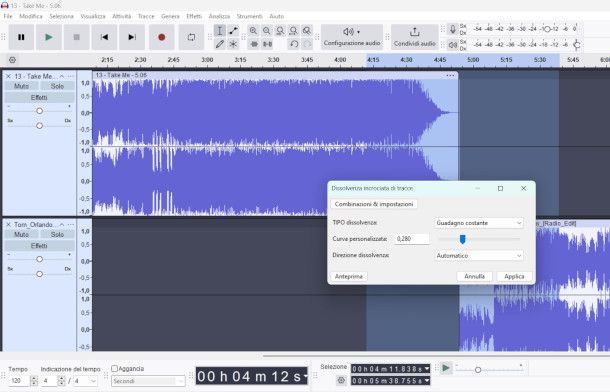Enable the Aggancia checkbox
This screenshot has height=392, width=610.
coord(114,368)
